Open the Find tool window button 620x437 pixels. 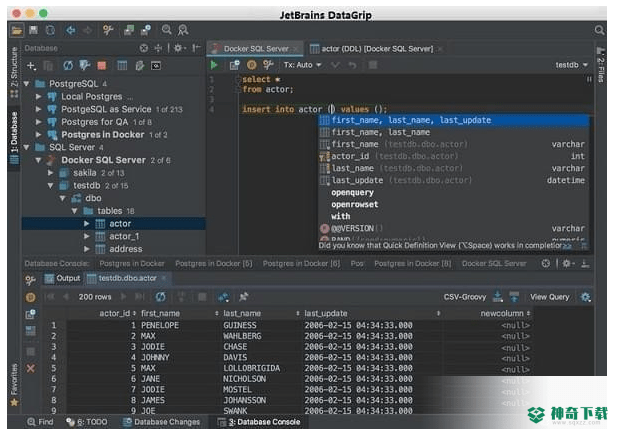(x=40, y=422)
